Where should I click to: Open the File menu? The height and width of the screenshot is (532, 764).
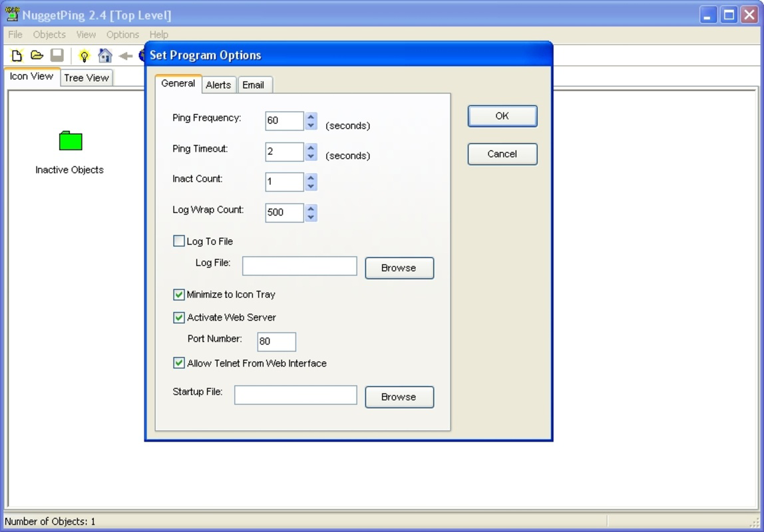[x=15, y=35]
